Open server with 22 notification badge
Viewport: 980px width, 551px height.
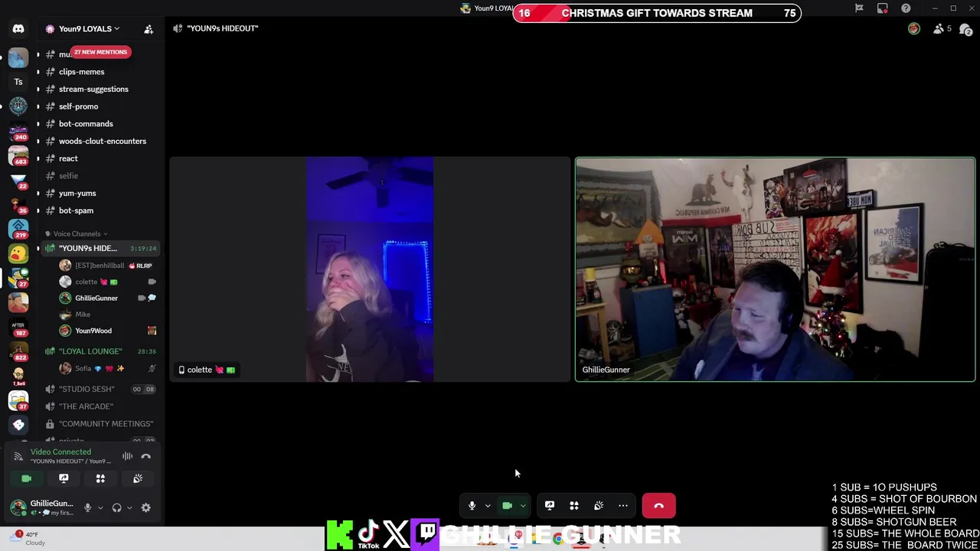(x=18, y=181)
